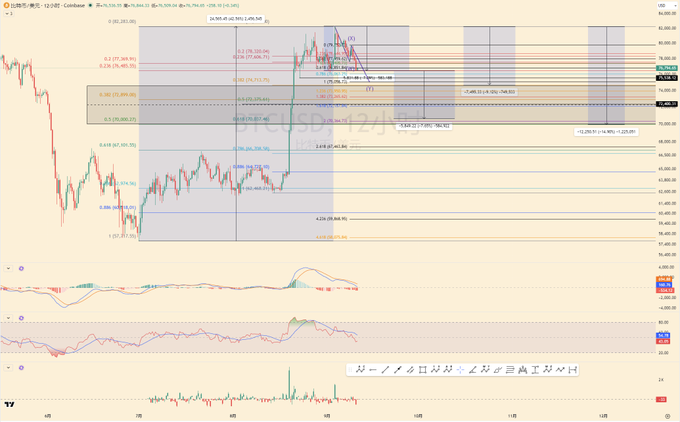Screen dimensions: 680x422
Task: Click the -7,495.33 (-9.10%) measurement label
Action: [x=489, y=92]
